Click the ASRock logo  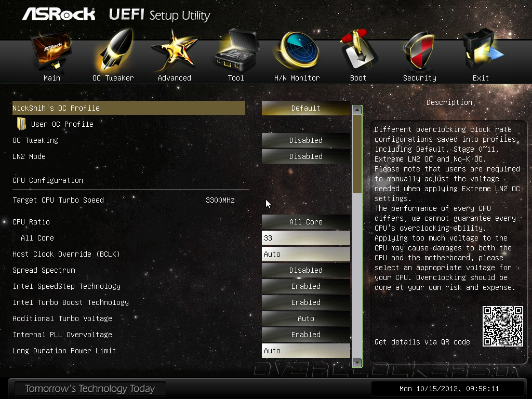tap(59, 14)
